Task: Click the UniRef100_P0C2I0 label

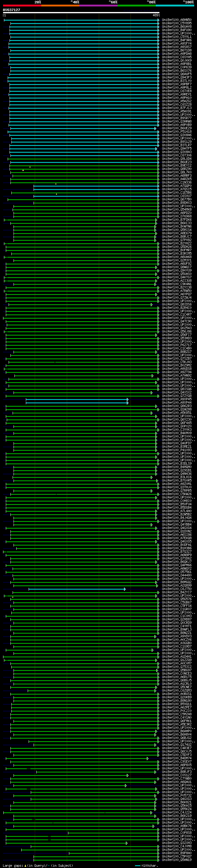Action: click(177, 711)
